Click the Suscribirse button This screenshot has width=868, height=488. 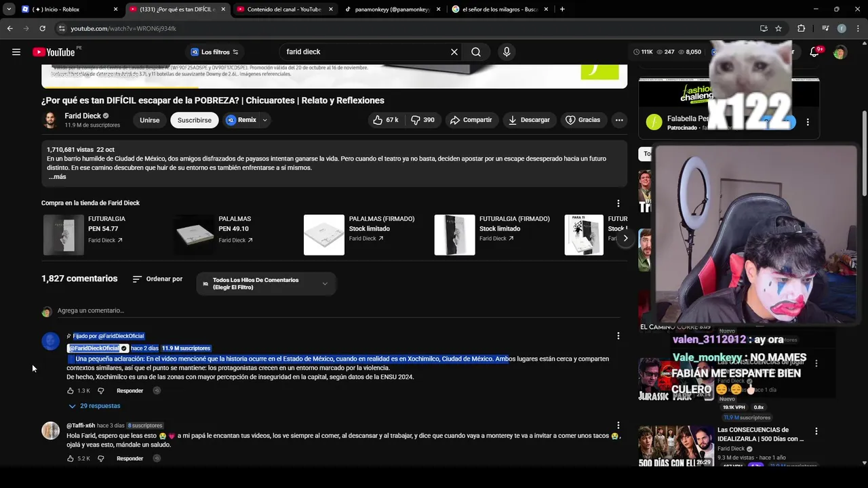coord(195,120)
